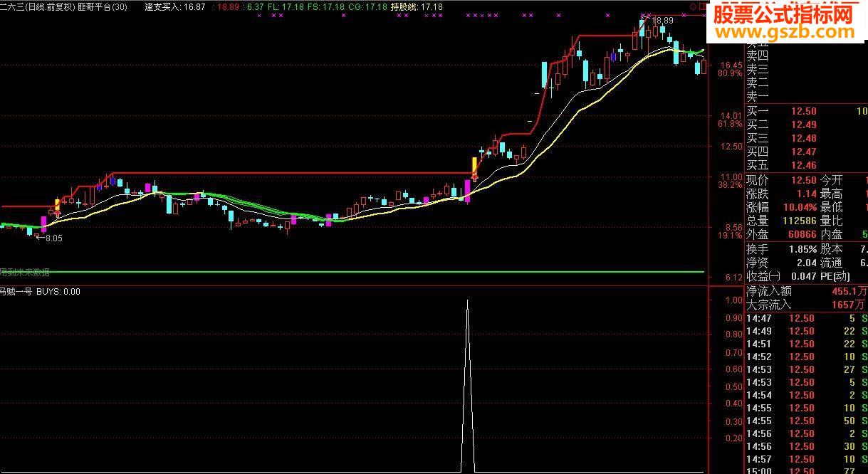Select the 14:54 tick trade row

[x=806, y=395]
